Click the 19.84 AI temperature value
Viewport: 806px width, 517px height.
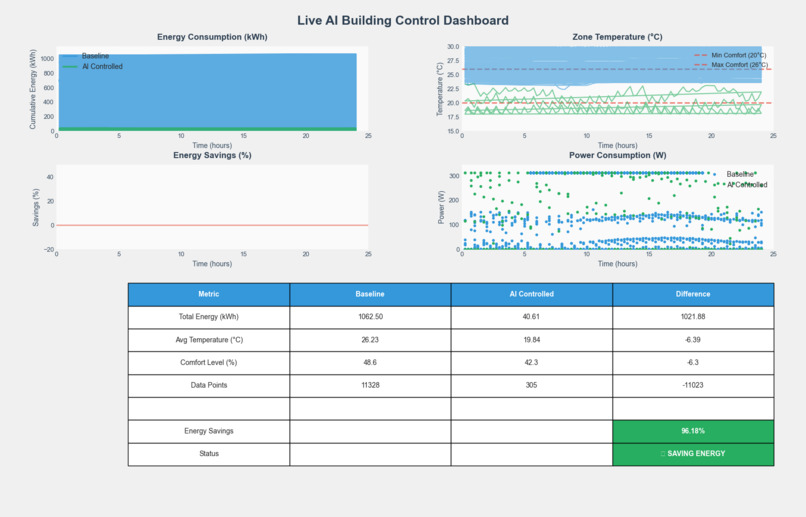coord(532,340)
